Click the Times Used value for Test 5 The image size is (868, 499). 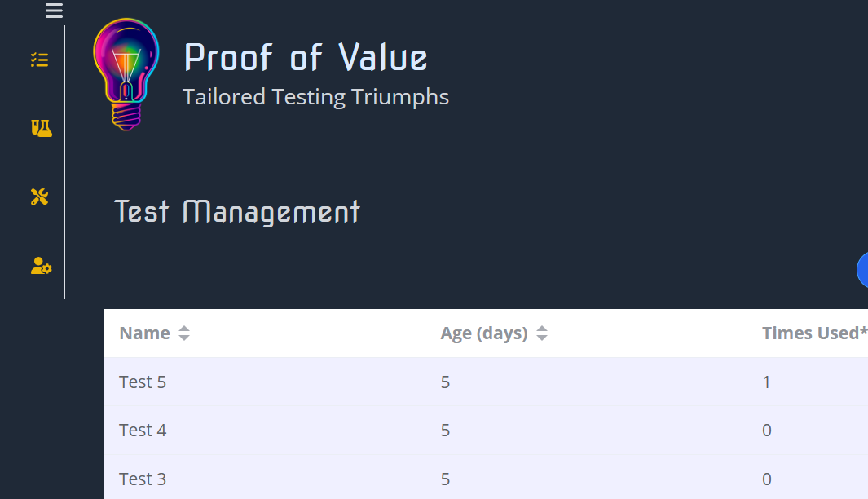click(x=766, y=382)
